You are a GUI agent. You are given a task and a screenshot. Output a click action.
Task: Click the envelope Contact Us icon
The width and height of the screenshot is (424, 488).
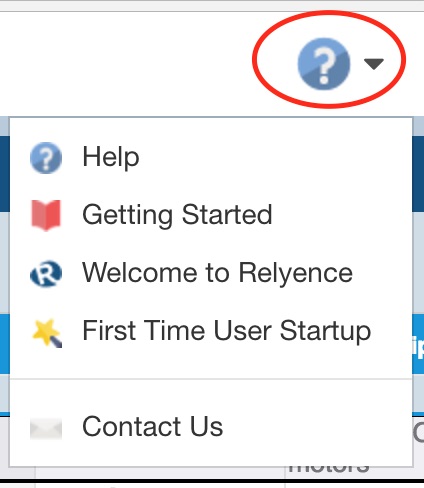(x=46, y=429)
